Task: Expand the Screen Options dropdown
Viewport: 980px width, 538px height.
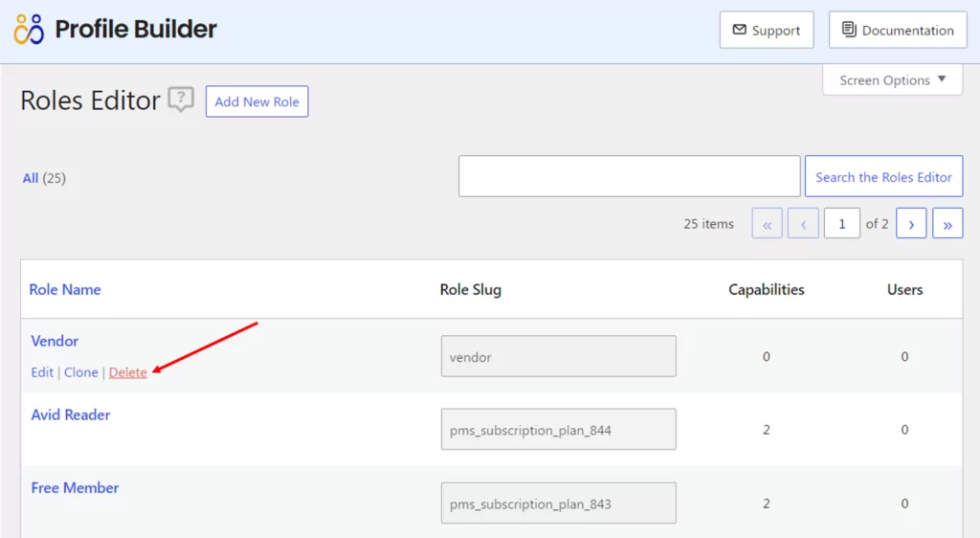Action: (893, 80)
